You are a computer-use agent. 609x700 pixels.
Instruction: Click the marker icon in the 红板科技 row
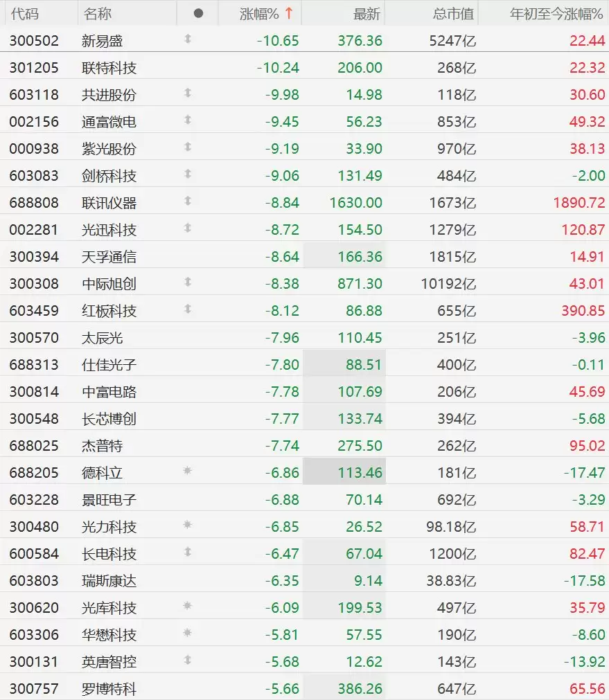coord(188,309)
